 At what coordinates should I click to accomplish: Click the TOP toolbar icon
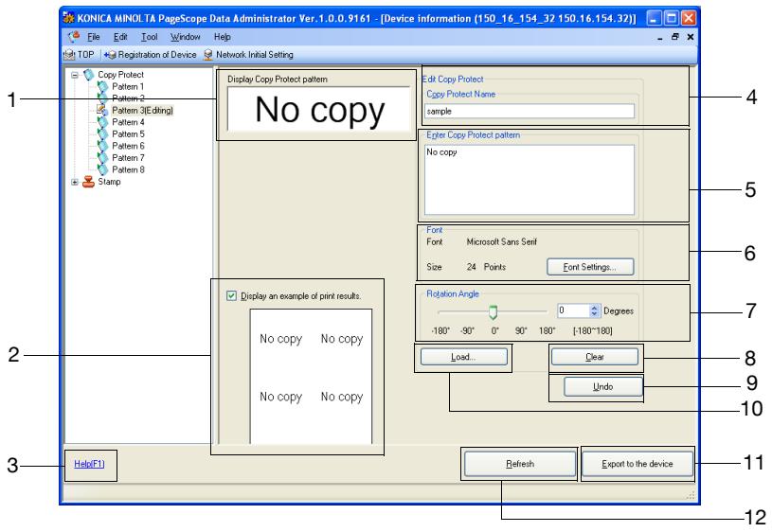click(x=69, y=55)
